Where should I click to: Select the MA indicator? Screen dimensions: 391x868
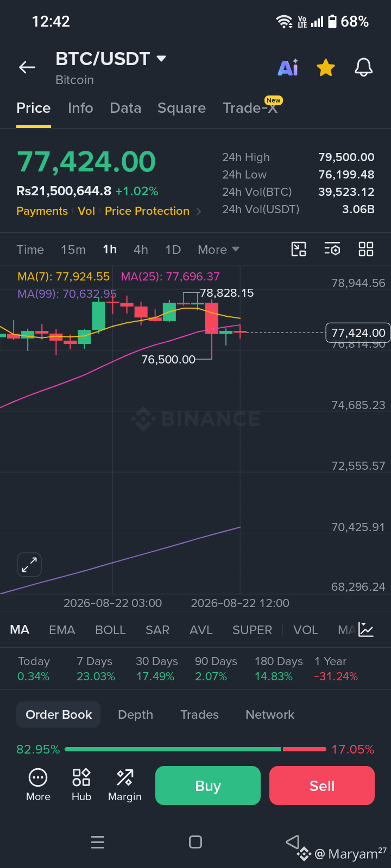[20, 630]
